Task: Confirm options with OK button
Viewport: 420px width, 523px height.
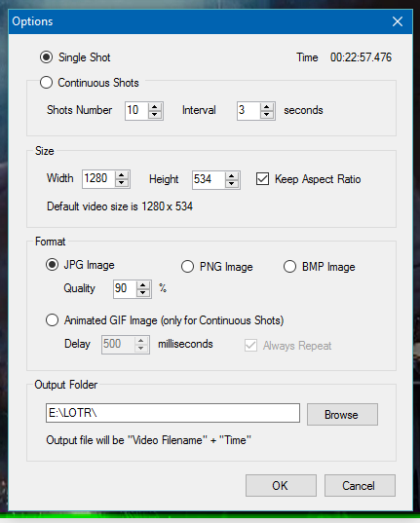Action: (281, 485)
